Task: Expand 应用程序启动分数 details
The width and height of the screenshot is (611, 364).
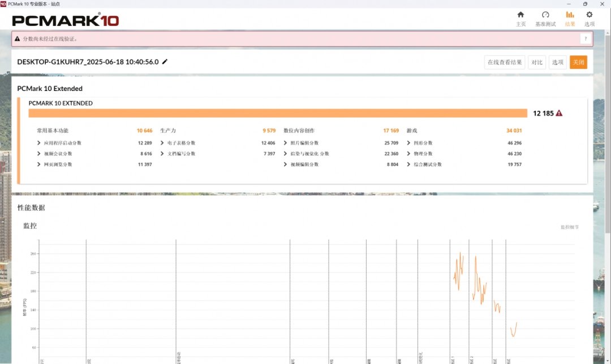Action: coord(39,143)
